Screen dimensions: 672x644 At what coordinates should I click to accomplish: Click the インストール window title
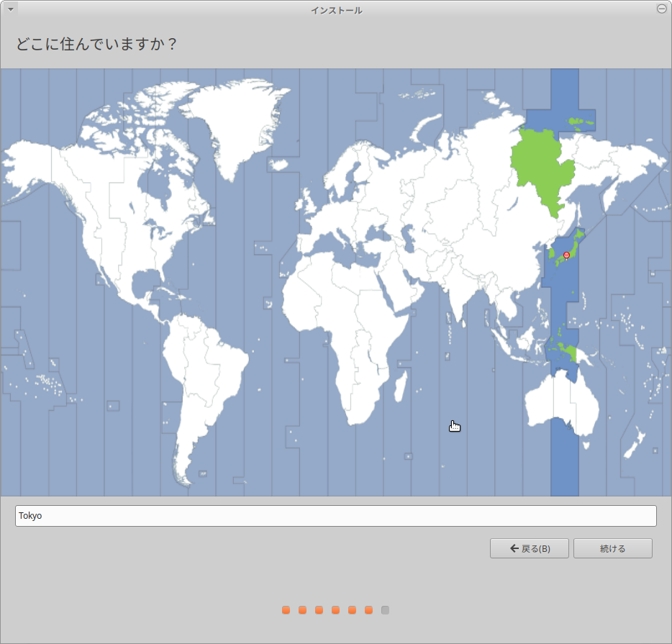point(337,10)
